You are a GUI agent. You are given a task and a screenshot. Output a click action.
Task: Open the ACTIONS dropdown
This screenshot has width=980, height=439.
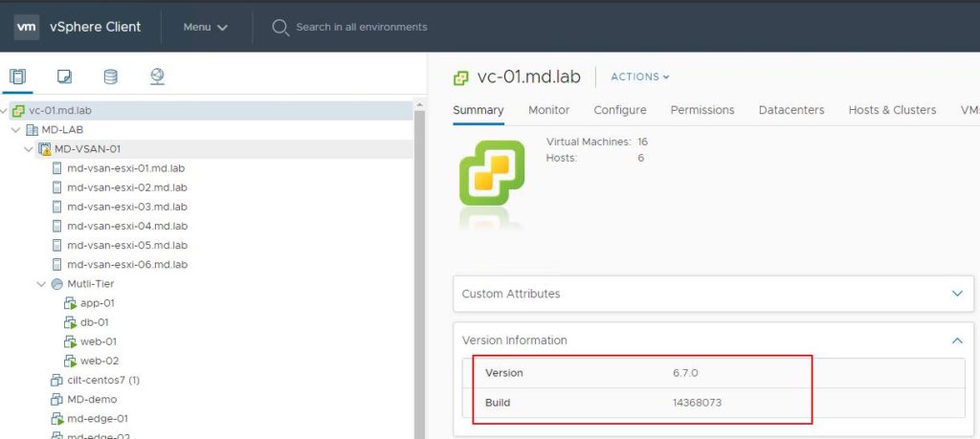tap(640, 77)
